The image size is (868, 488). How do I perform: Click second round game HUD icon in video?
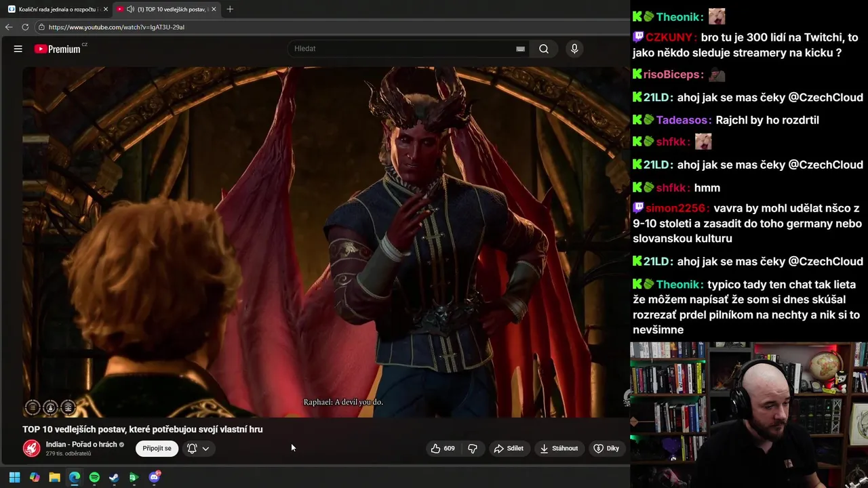[x=50, y=407]
